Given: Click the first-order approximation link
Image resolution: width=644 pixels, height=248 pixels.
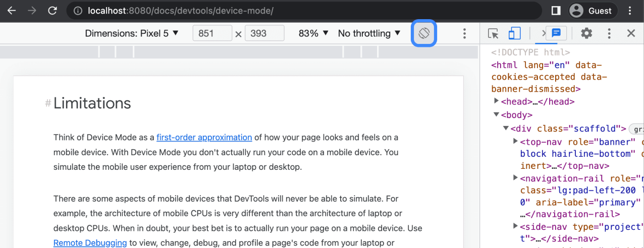Looking at the screenshot, I should click(204, 137).
